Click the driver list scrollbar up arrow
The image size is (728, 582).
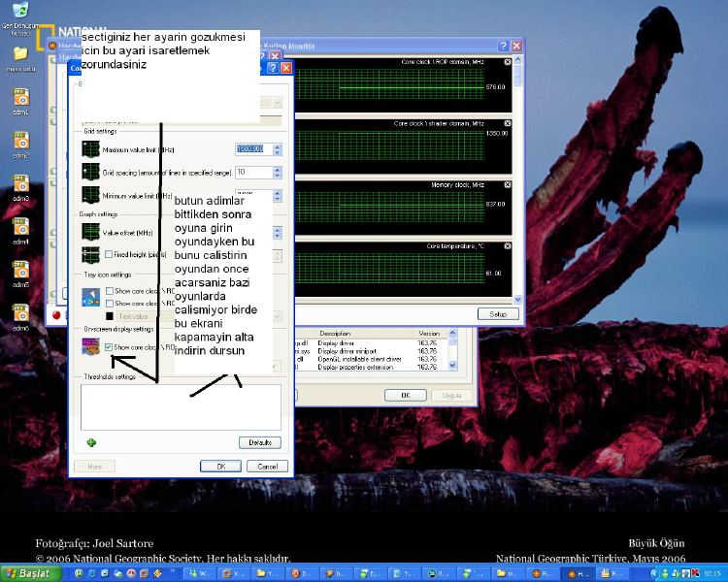point(452,333)
